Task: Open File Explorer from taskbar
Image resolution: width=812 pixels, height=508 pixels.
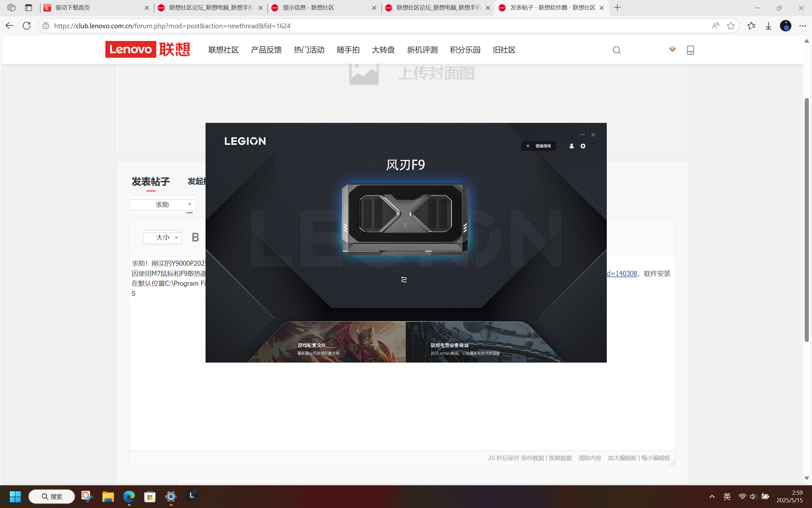Action: [x=108, y=496]
